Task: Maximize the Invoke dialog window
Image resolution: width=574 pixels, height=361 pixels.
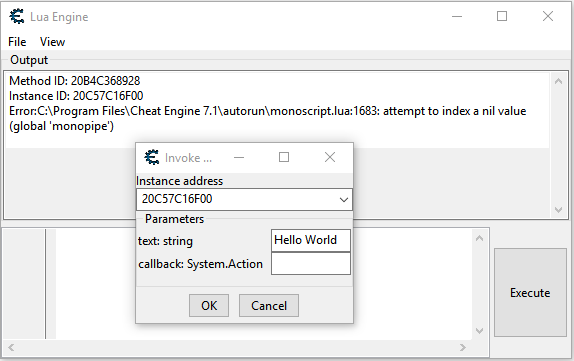Action: pos(284,157)
